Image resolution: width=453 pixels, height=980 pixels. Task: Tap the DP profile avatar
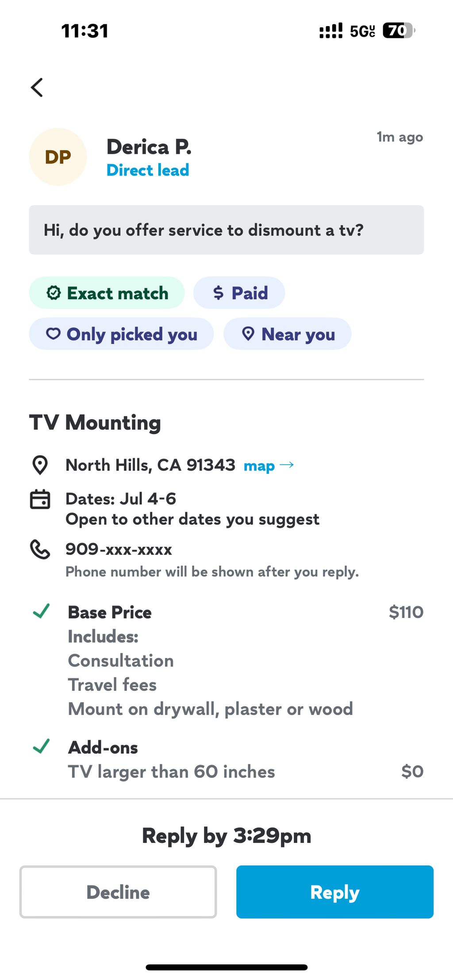58,157
